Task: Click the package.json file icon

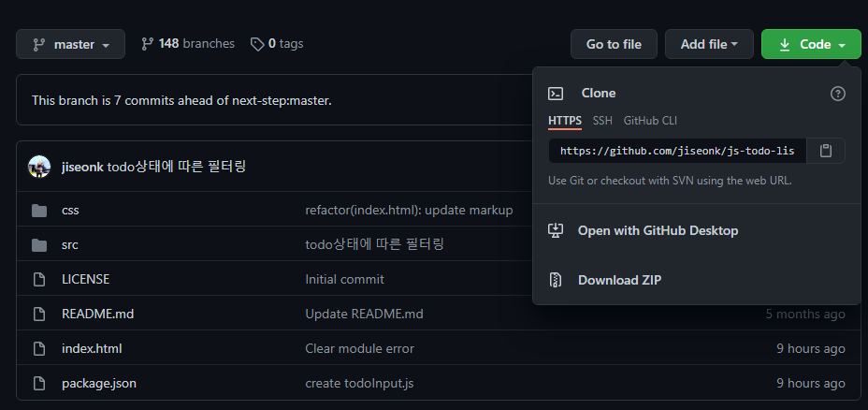Action: 39,384
